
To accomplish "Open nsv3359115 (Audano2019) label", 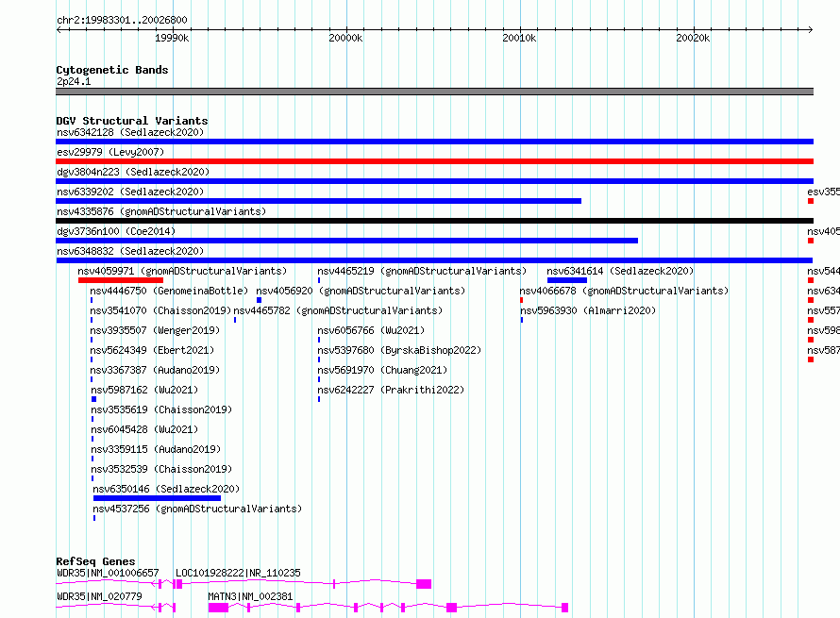I will coord(156,449).
